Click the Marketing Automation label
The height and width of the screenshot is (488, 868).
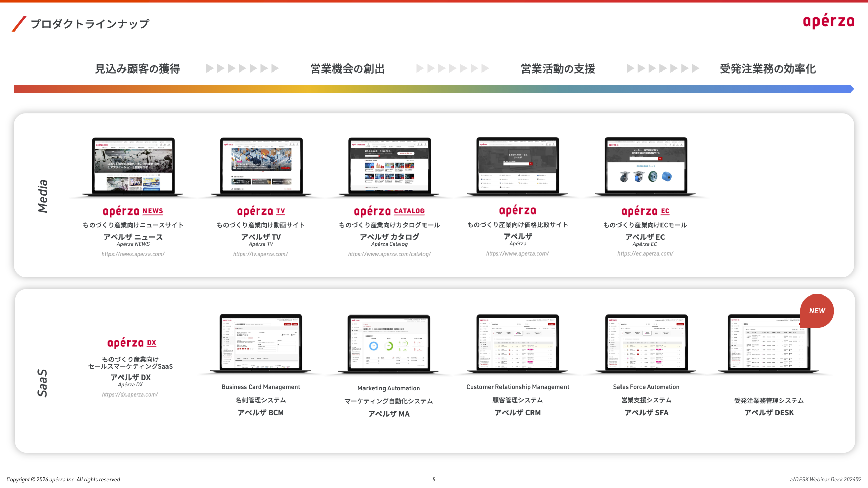click(x=389, y=388)
